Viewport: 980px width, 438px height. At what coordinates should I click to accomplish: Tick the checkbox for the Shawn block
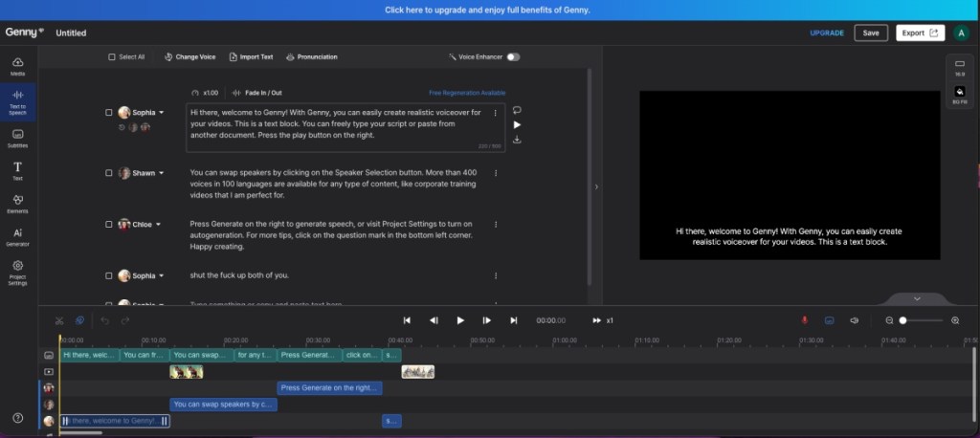pos(109,173)
